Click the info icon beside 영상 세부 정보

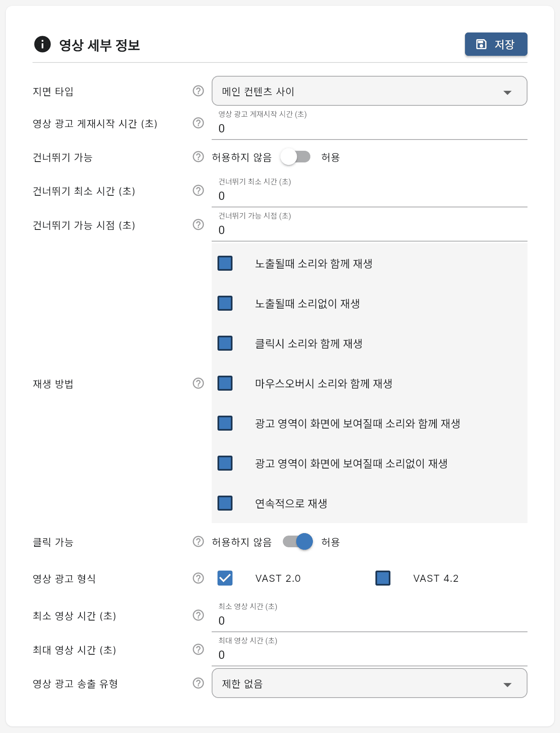[x=42, y=44]
